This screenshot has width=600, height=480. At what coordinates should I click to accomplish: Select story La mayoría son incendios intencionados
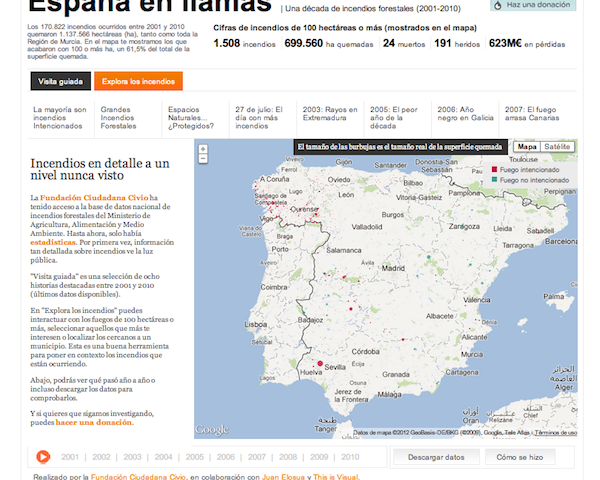tap(60, 118)
